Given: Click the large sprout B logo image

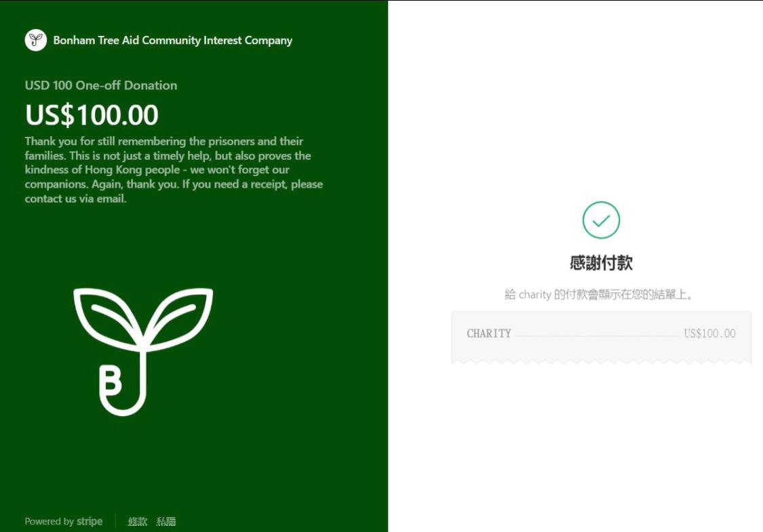Looking at the screenshot, I should click(x=143, y=352).
